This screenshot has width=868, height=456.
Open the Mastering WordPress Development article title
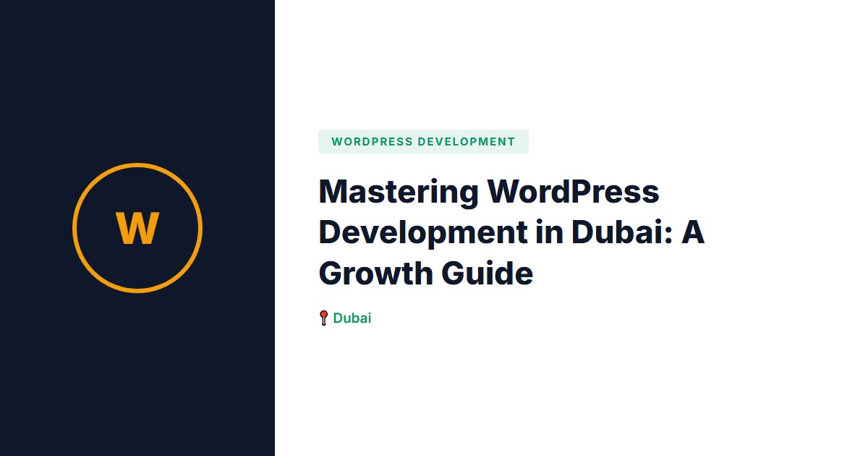point(511,233)
